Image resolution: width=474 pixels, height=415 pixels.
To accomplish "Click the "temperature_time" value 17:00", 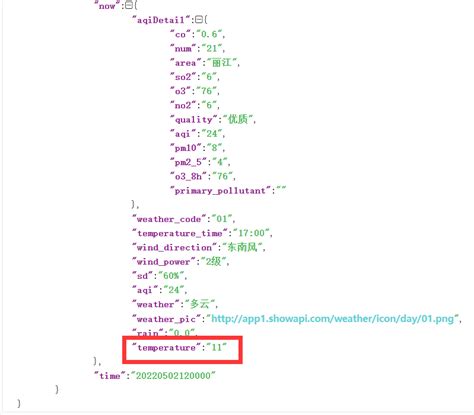I will pos(252,233).
